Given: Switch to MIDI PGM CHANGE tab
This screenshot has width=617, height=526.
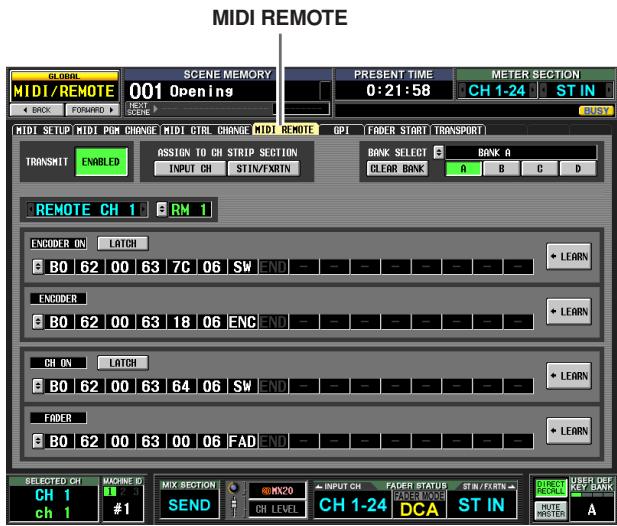Looking at the screenshot, I should point(116,130).
